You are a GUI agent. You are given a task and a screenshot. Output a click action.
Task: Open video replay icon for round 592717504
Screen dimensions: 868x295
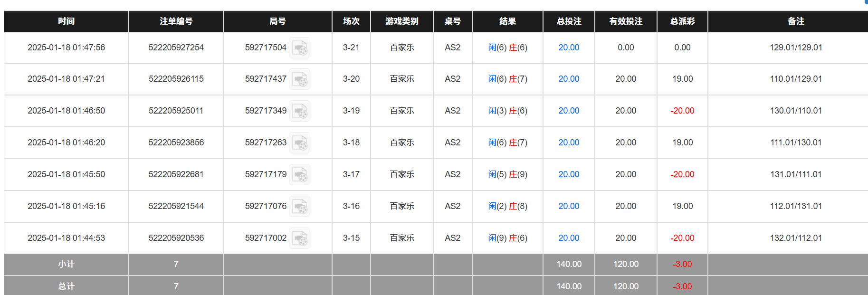300,48
